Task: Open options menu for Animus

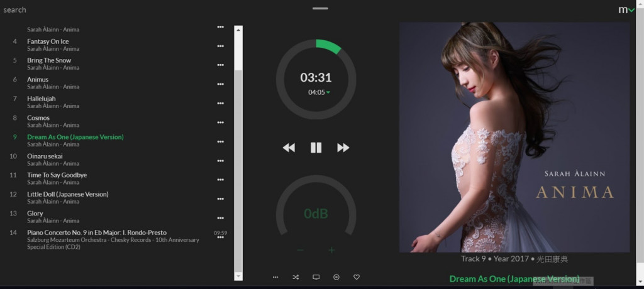Action: tap(221, 84)
